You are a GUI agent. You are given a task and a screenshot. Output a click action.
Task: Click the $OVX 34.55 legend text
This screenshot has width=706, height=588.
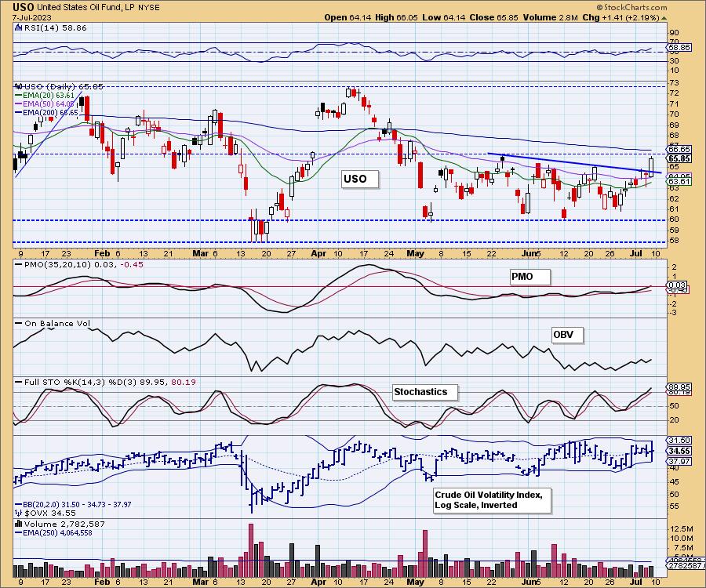50,513
